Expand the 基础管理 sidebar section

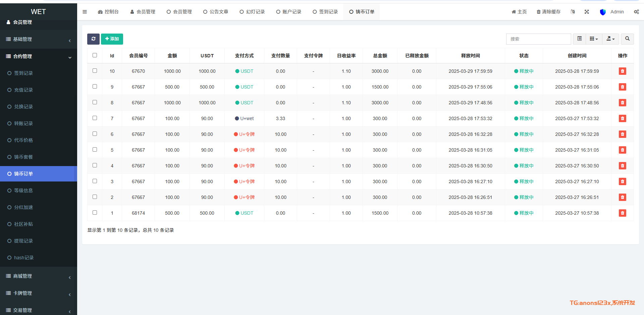(x=38, y=39)
